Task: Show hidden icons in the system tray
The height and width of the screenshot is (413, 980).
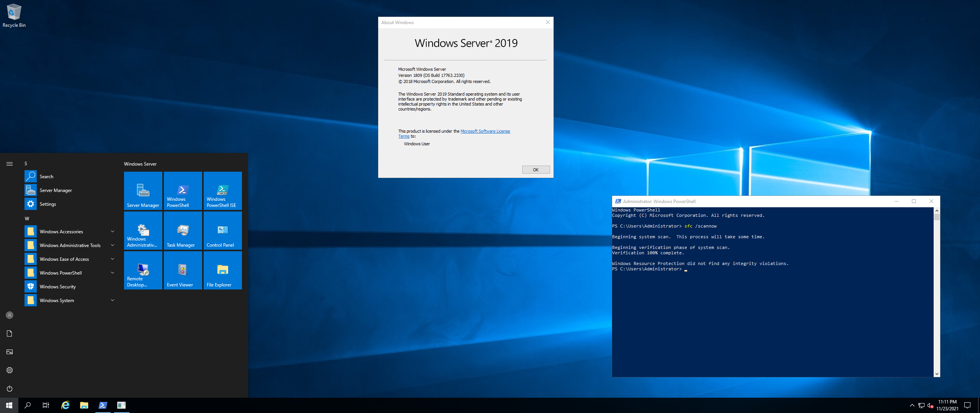Action: (x=912, y=405)
